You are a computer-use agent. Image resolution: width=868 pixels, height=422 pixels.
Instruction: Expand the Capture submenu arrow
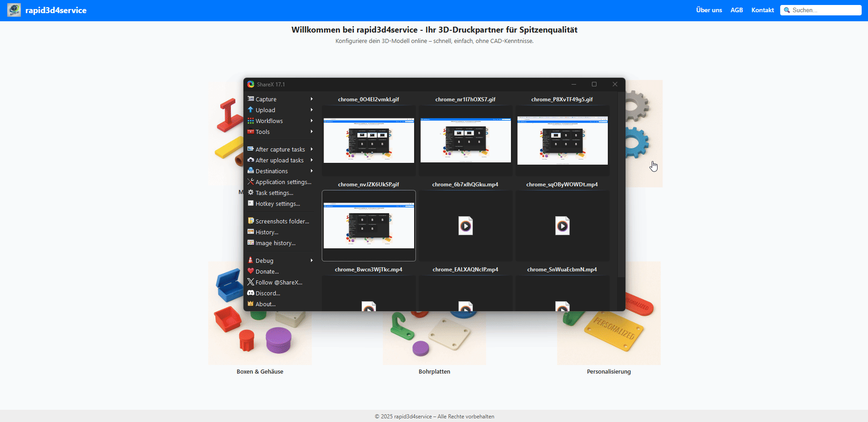pos(312,99)
